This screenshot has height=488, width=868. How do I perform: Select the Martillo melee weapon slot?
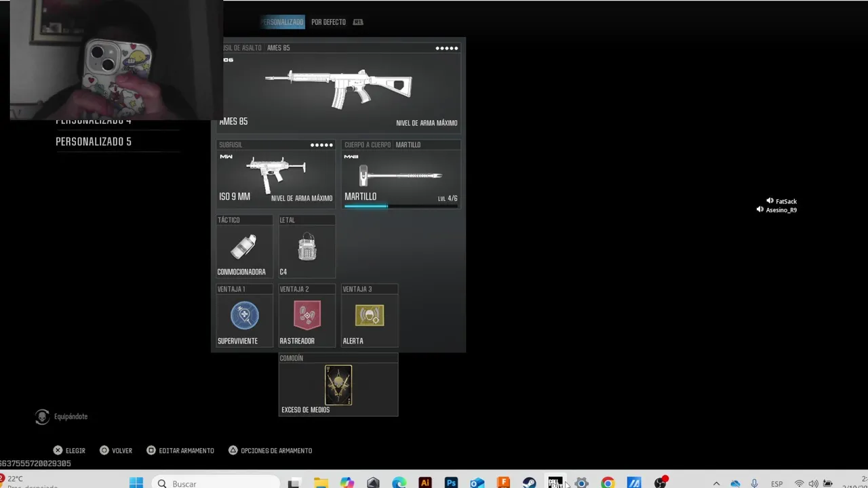pos(401,173)
